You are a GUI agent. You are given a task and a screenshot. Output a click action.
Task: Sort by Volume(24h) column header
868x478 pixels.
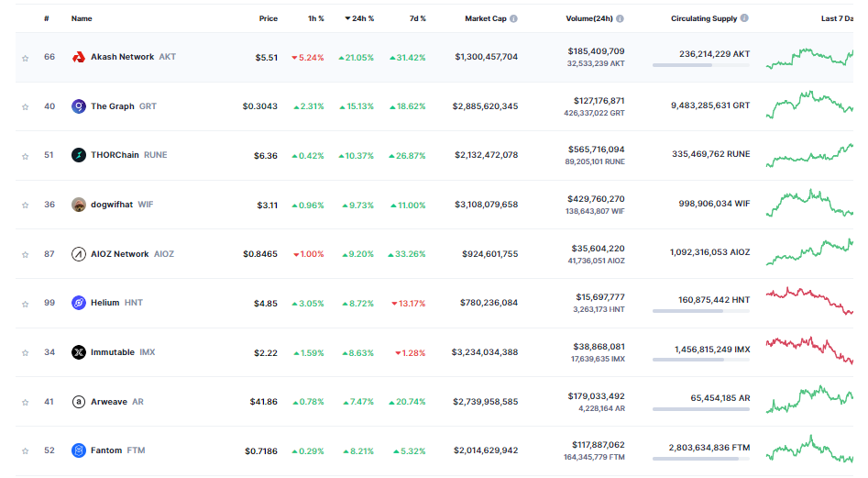[x=589, y=19]
